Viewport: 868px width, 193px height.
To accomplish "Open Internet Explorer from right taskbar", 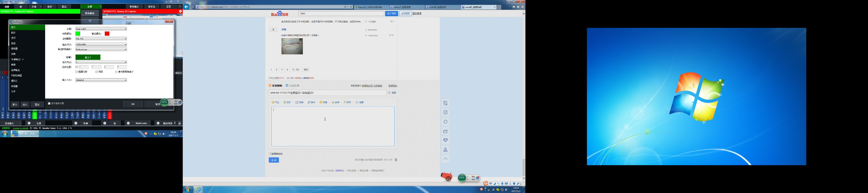I will [x=198, y=190].
